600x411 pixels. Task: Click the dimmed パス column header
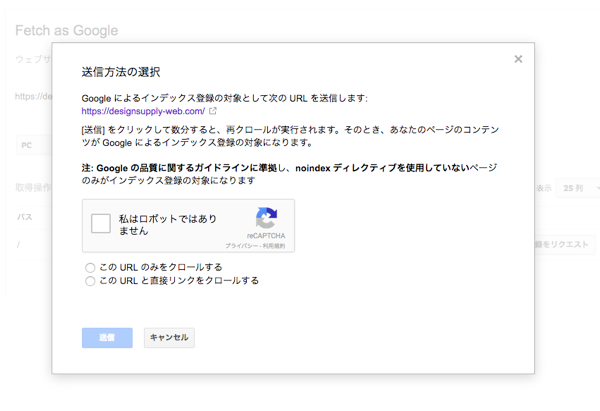point(24,217)
